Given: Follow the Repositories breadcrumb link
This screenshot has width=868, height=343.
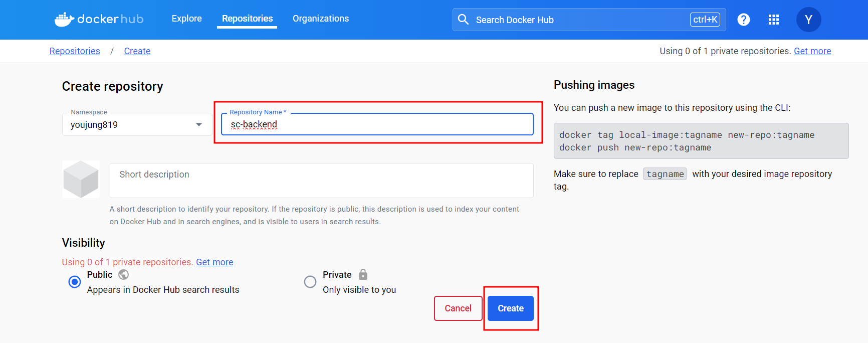Looking at the screenshot, I should click(75, 51).
